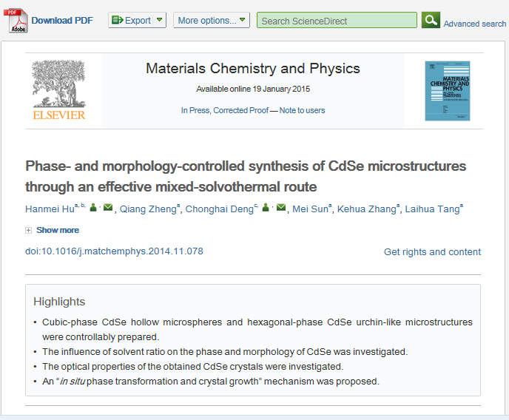Open Advanced search
The width and height of the screenshot is (509, 420).
[474, 24]
